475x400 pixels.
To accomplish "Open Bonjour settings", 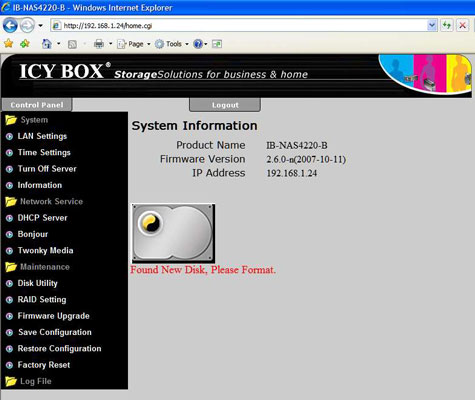I will point(33,234).
